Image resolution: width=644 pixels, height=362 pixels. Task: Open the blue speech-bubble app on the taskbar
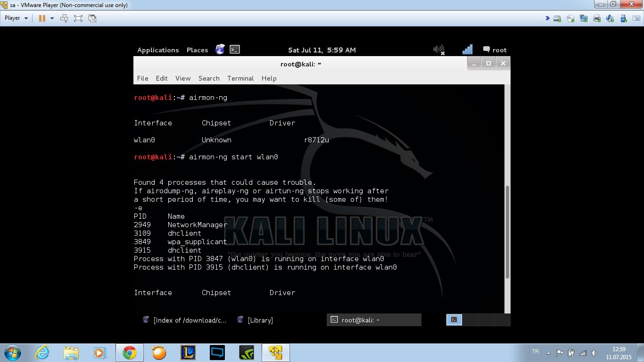tap(217, 353)
